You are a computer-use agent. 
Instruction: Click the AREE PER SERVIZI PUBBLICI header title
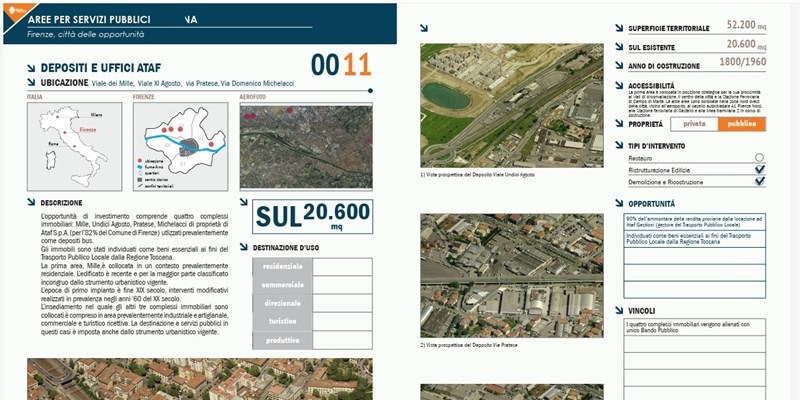tap(89, 20)
